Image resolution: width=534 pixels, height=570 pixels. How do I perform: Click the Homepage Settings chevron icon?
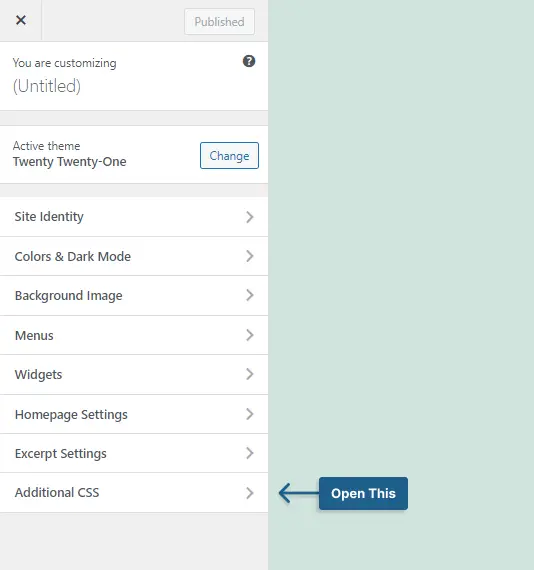click(x=249, y=414)
